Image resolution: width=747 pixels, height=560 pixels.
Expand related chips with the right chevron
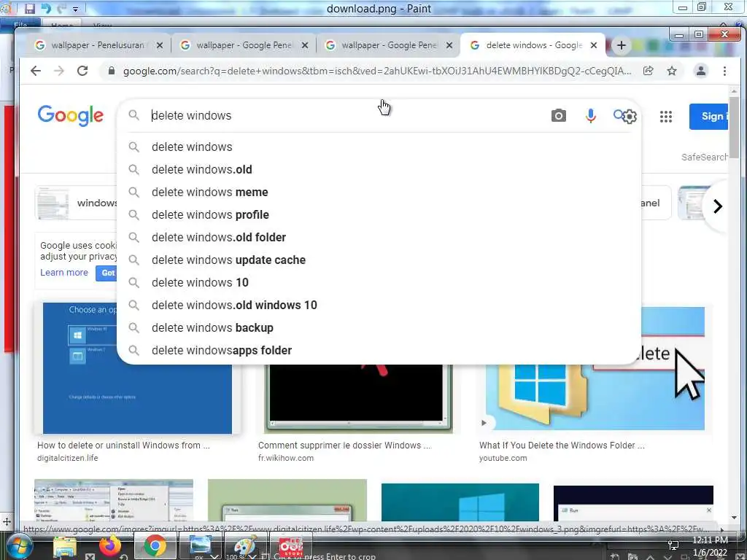pos(718,206)
